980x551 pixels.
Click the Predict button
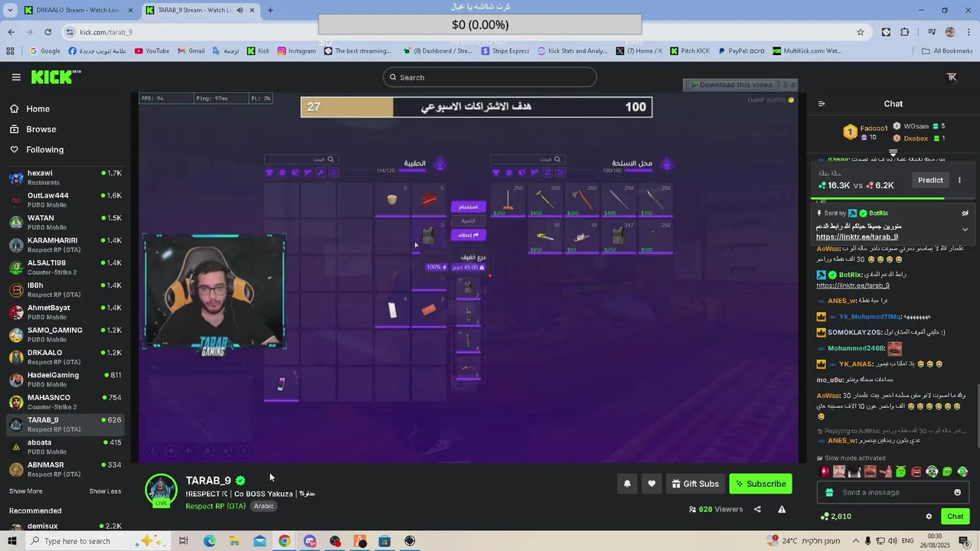(x=930, y=181)
